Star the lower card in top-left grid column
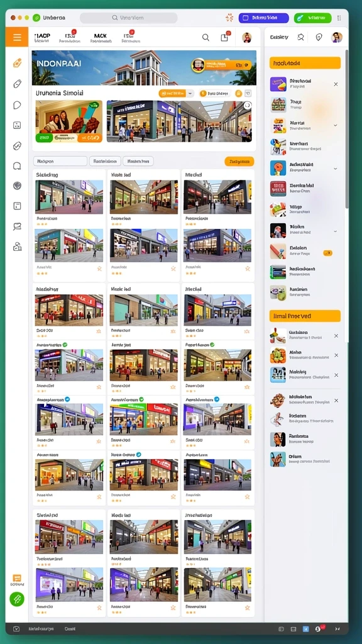 pyautogui.click(x=99, y=269)
